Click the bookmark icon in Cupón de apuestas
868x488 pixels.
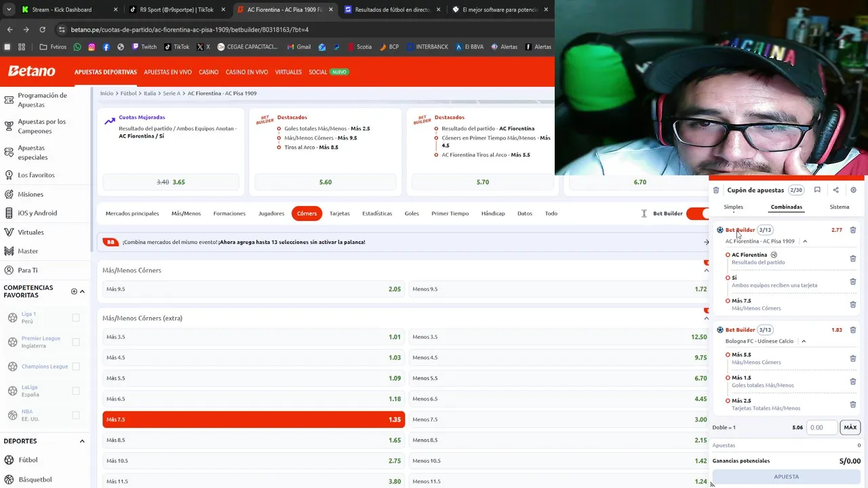(x=817, y=190)
